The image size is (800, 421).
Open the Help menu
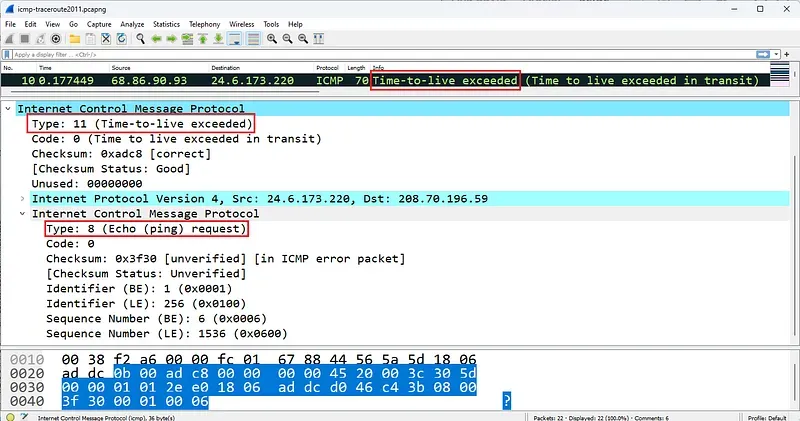pyautogui.click(x=295, y=24)
